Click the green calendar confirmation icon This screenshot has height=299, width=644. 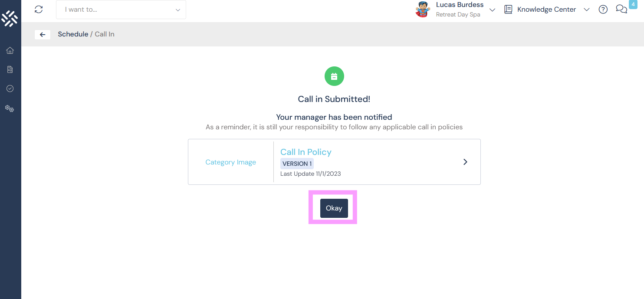tap(334, 77)
